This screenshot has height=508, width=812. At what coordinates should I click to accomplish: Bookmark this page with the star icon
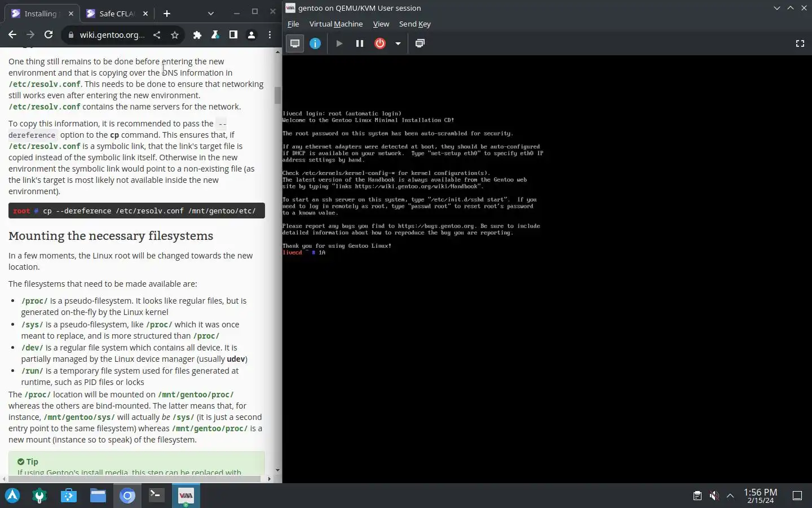(175, 35)
